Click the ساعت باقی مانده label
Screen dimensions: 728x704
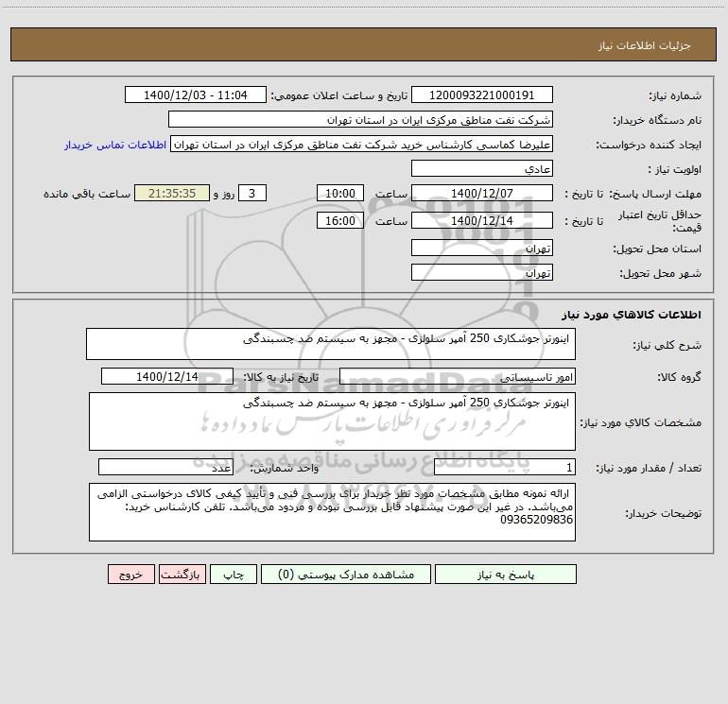[87, 194]
